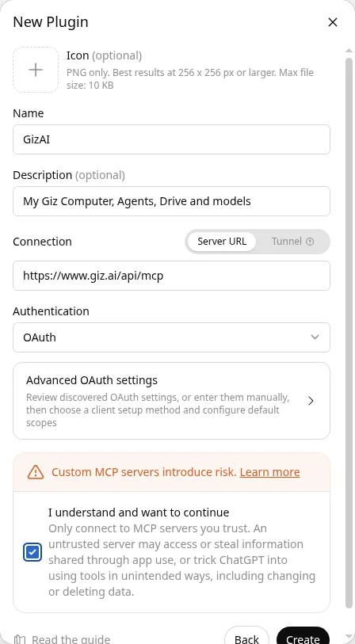Image resolution: width=355 pixels, height=644 pixels.
Task: Open the Authentication OAuth dropdown
Action: point(171,337)
